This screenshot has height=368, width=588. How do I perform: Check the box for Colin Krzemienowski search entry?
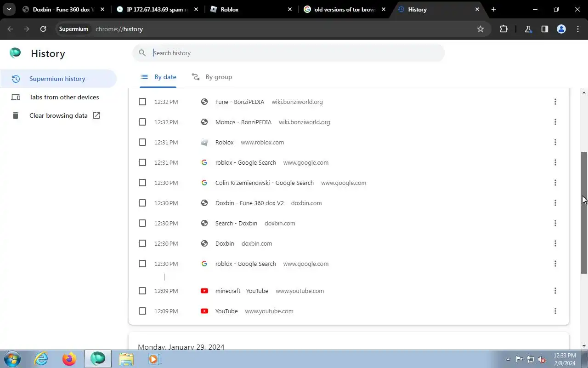click(142, 183)
